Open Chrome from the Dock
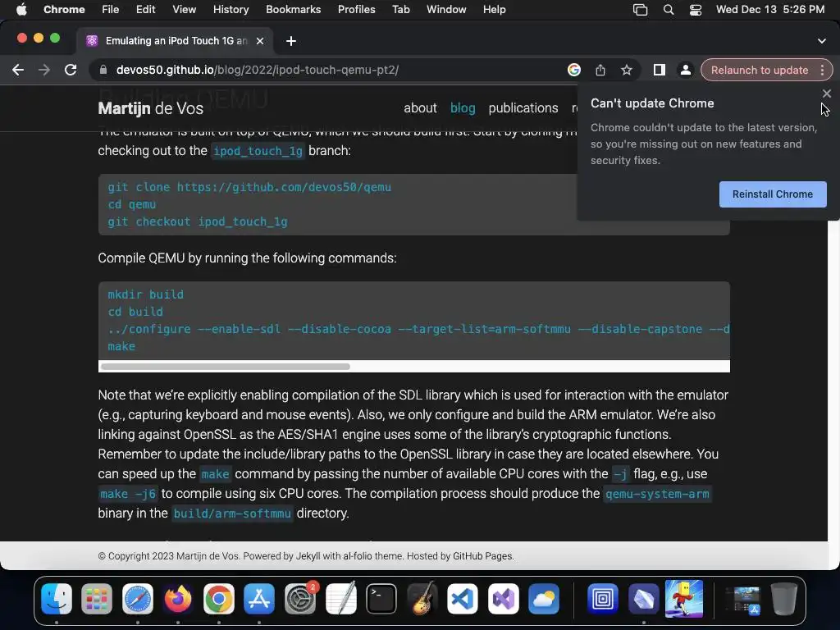The width and height of the screenshot is (840, 630). 218,598
